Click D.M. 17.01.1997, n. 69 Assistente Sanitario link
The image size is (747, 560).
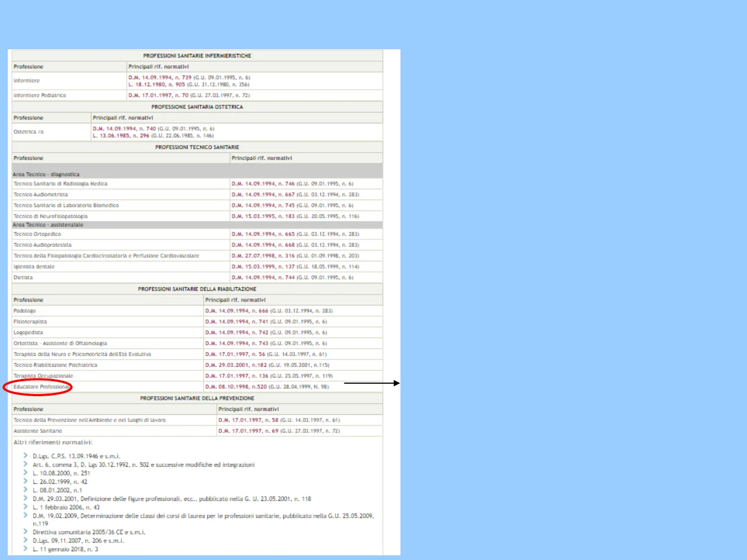248,431
